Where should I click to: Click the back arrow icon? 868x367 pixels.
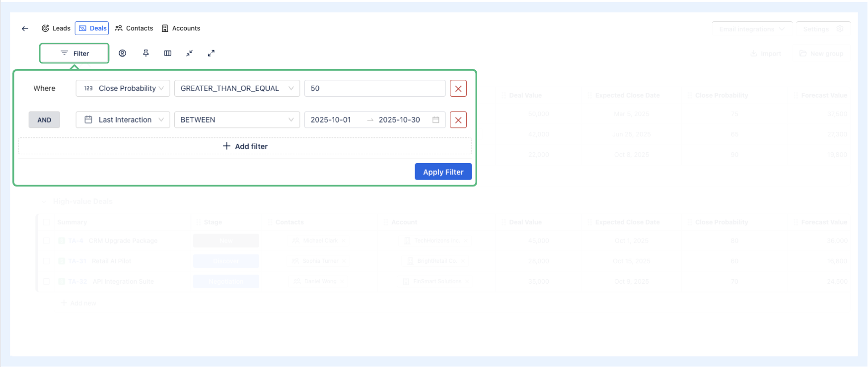[25, 29]
